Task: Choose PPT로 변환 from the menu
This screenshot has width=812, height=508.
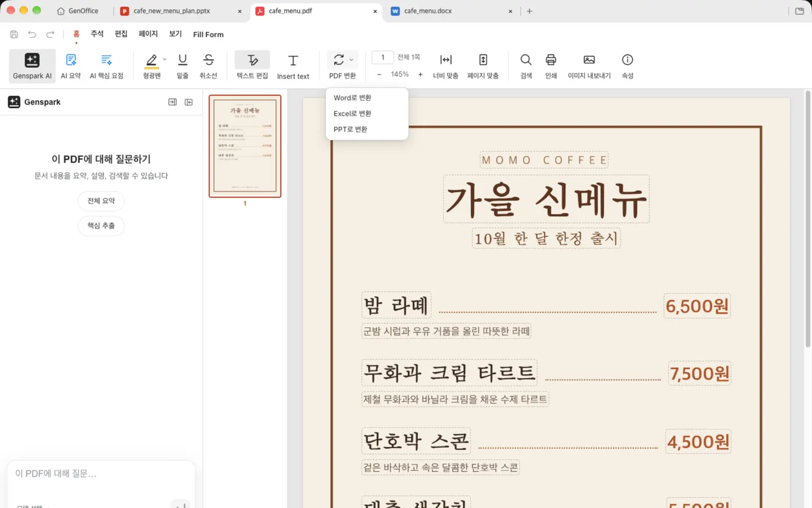Action: point(350,129)
